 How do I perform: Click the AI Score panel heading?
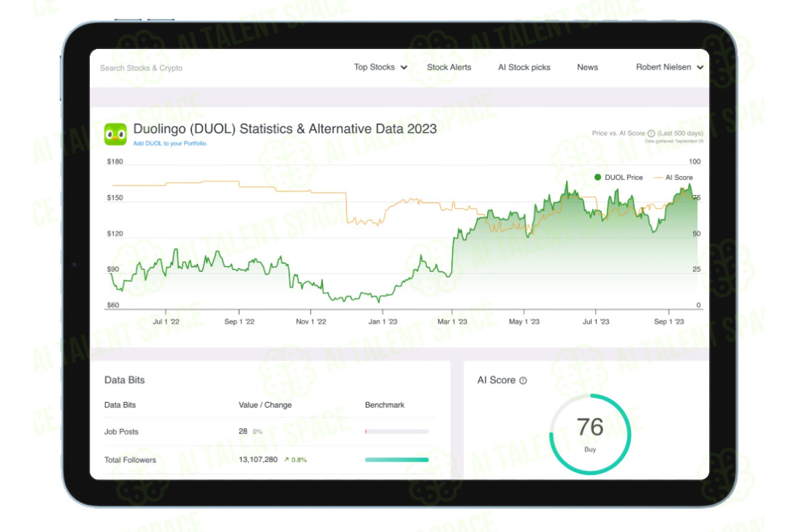click(496, 380)
